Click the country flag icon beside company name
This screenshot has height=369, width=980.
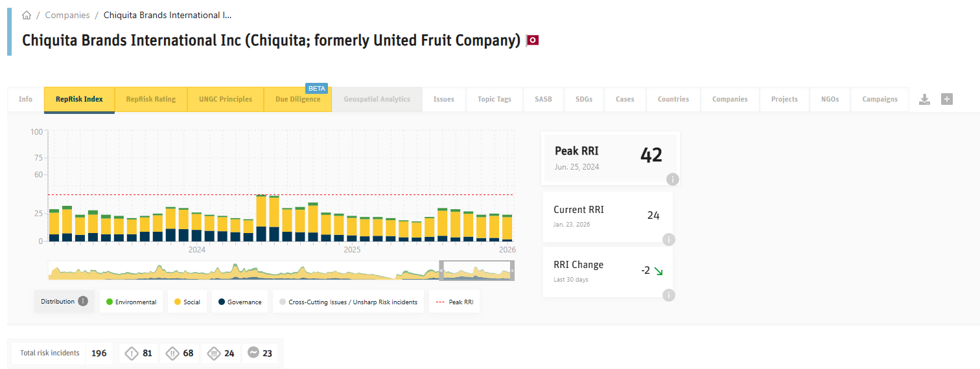tap(532, 40)
